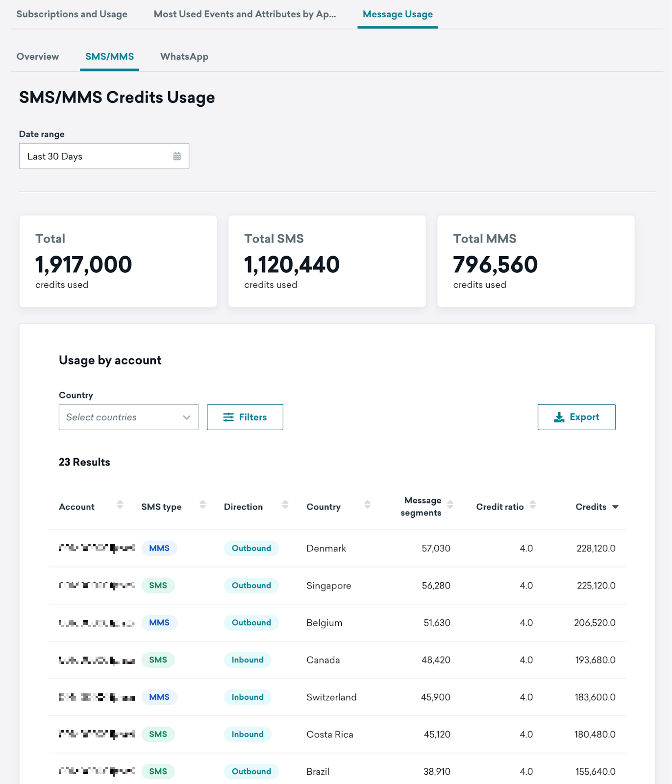Click the Total 1,917,000 credits card

click(118, 261)
